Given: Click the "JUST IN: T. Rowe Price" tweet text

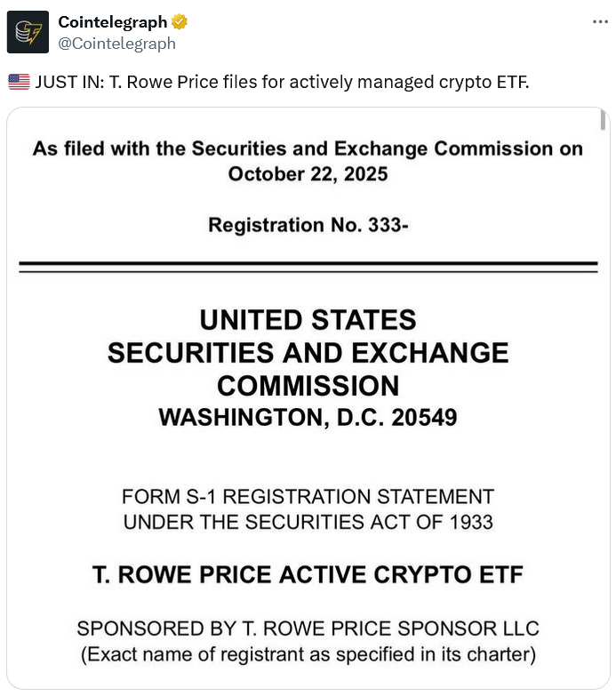Looking at the screenshot, I should click(x=281, y=83).
